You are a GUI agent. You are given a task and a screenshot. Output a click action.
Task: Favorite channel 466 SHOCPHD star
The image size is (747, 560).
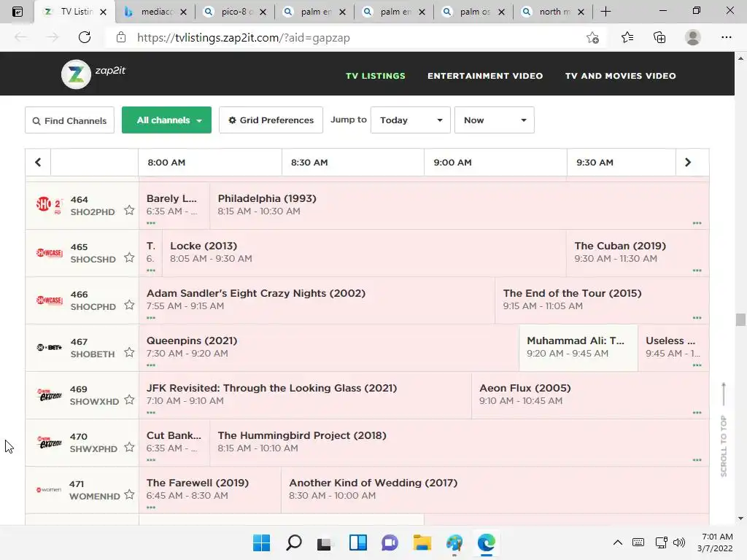click(129, 305)
